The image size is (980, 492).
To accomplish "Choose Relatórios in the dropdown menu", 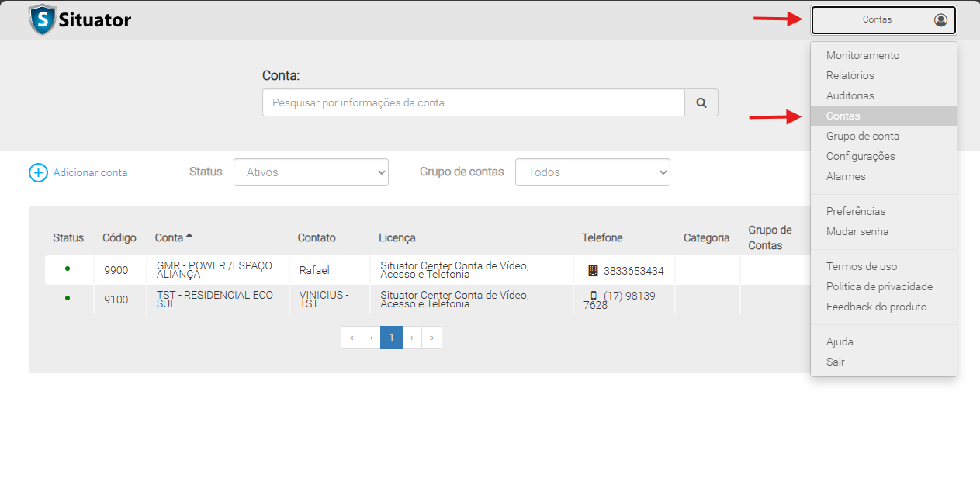I will click(850, 76).
